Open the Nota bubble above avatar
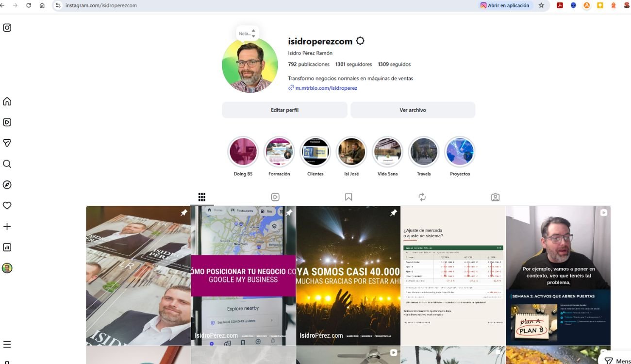 (x=247, y=33)
